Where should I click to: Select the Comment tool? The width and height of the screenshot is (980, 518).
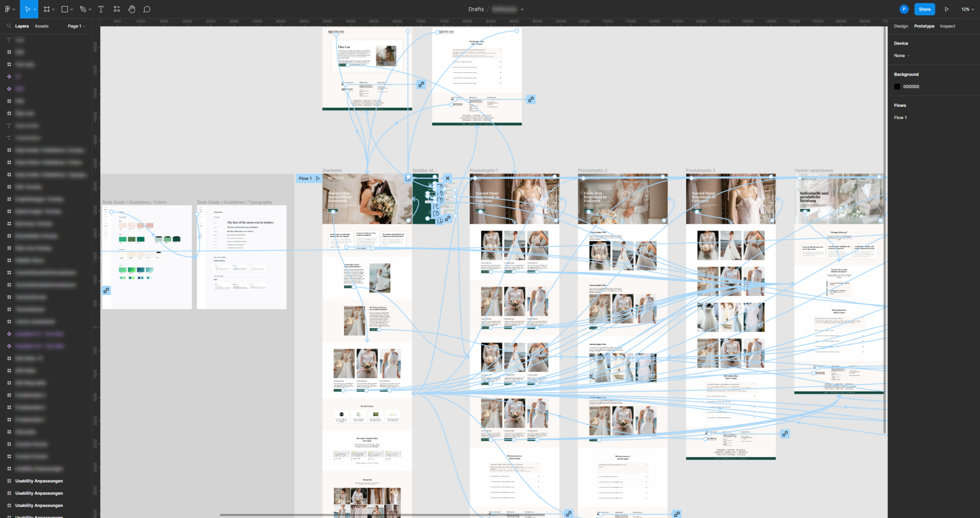pos(147,9)
